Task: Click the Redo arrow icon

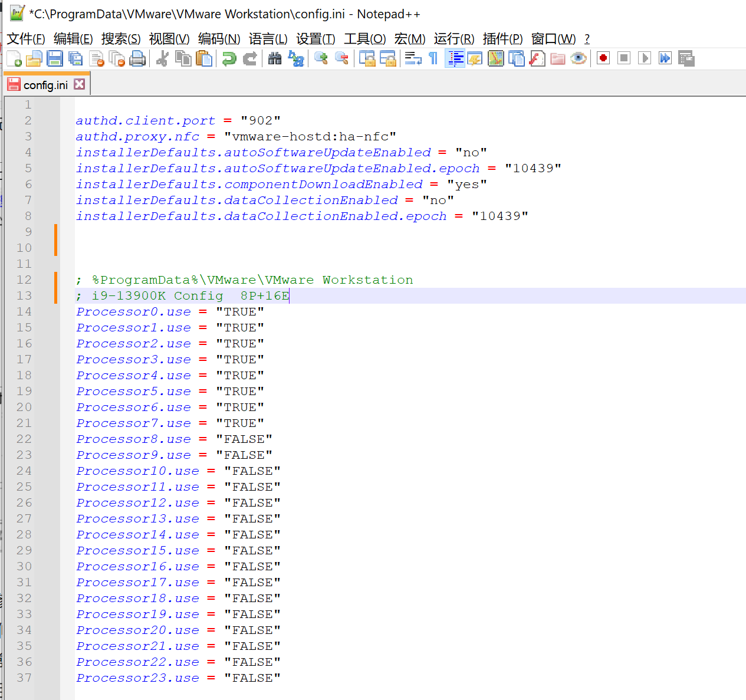Action: pyautogui.click(x=250, y=58)
